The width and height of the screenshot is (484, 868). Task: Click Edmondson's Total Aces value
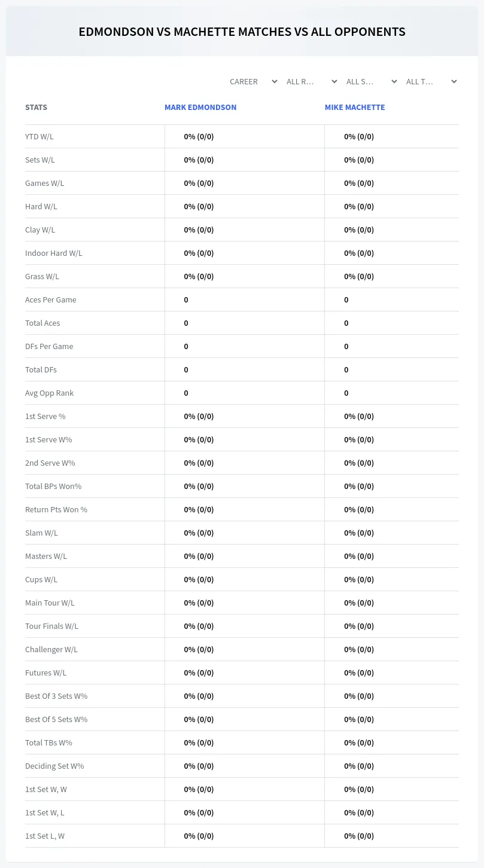tap(186, 323)
